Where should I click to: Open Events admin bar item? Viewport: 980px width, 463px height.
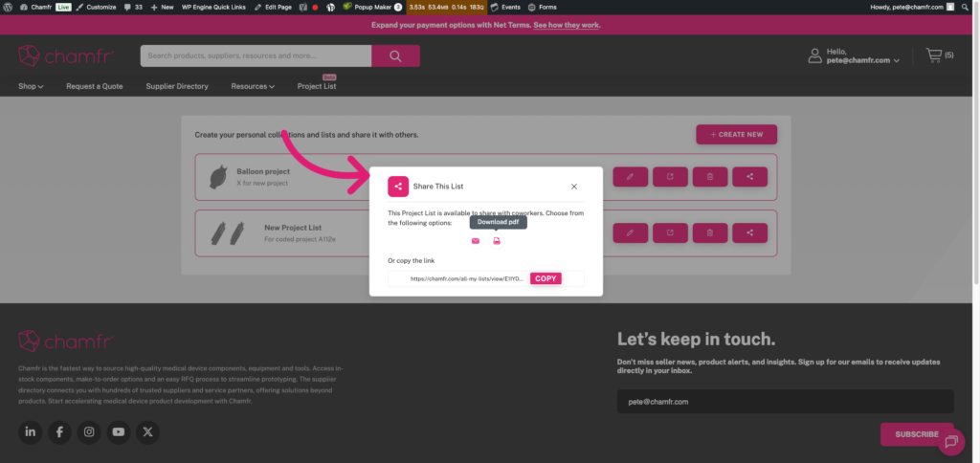point(505,7)
